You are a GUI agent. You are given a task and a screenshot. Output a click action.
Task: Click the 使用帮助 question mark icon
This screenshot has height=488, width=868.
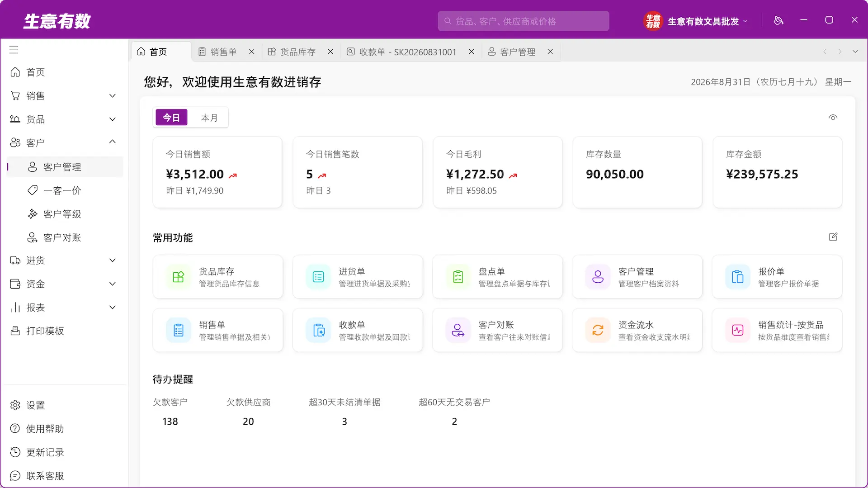coord(15,429)
